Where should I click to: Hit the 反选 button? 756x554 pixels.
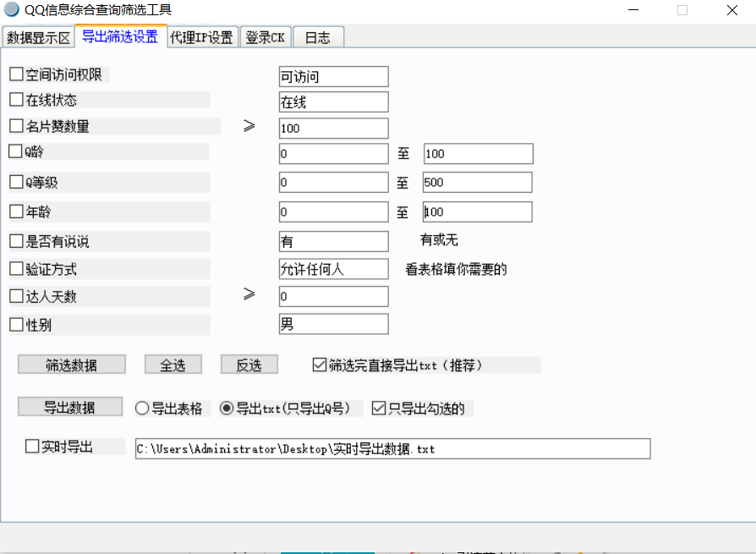point(249,365)
